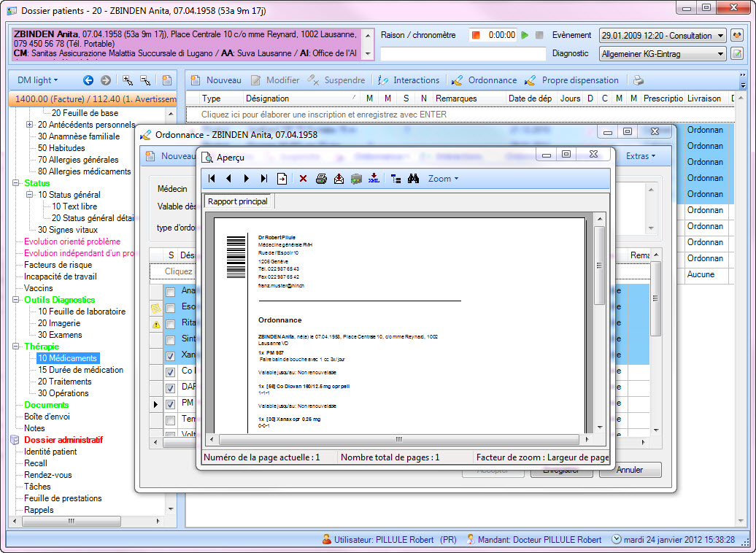
Task: Go to first page in Aperçu toolbar
Action: [212, 179]
